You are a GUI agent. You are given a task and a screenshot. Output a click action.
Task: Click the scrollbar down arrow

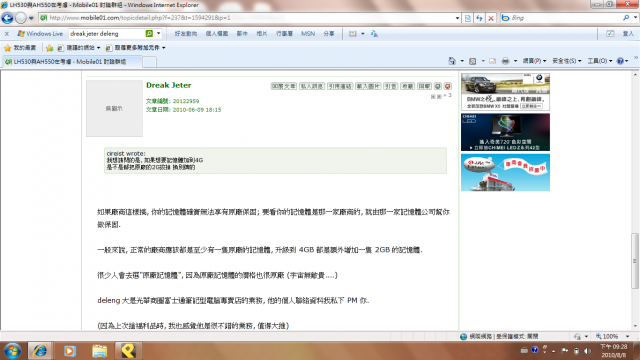635,326
